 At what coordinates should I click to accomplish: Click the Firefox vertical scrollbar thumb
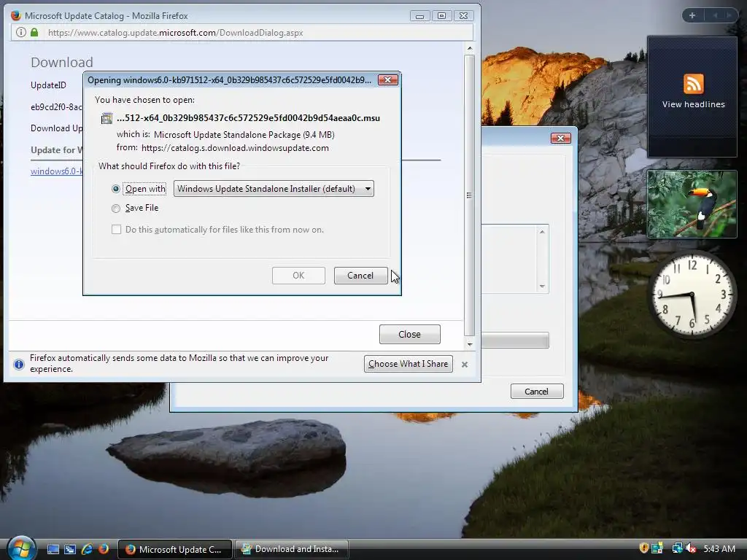pos(469,195)
